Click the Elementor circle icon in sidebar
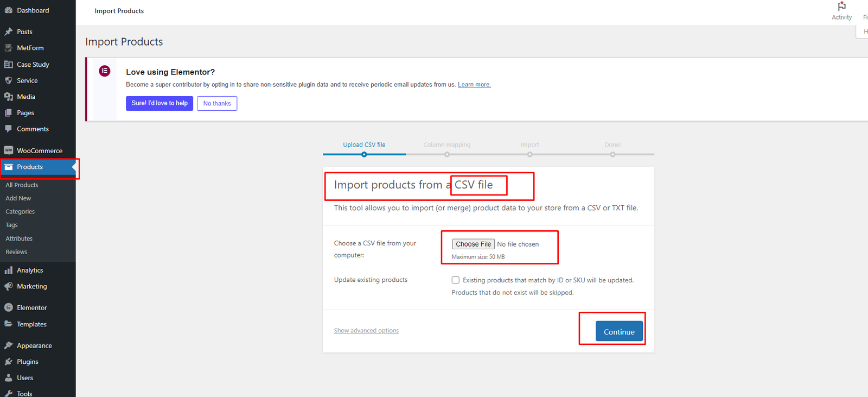The image size is (868, 397). click(9, 307)
